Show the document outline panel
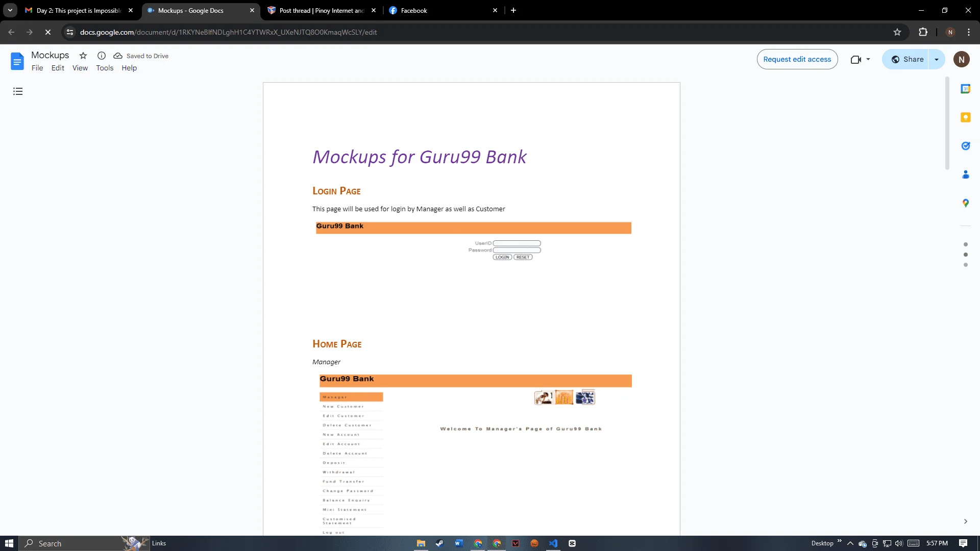Image resolution: width=980 pixels, height=551 pixels. click(x=18, y=91)
